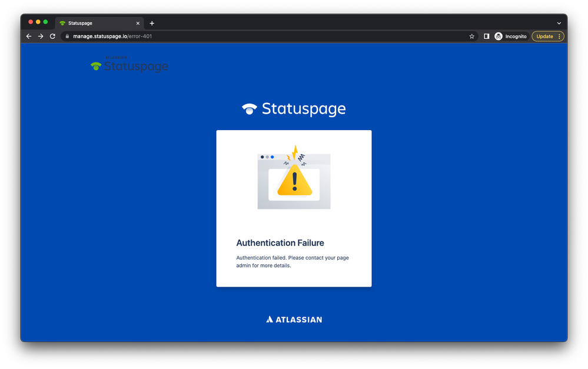Viewport: 588px width, 369px height.
Task: Go back to the previous page
Action: click(x=29, y=36)
